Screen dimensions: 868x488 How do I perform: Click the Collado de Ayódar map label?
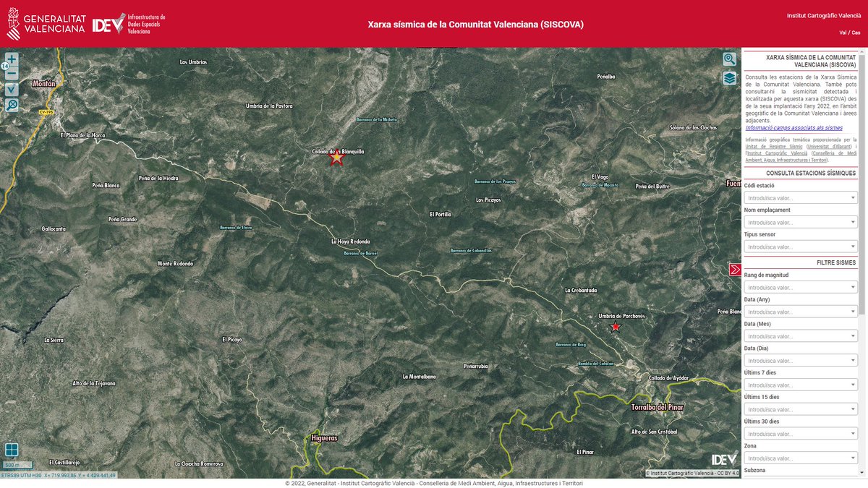pyautogui.click(x=669, y=378)
